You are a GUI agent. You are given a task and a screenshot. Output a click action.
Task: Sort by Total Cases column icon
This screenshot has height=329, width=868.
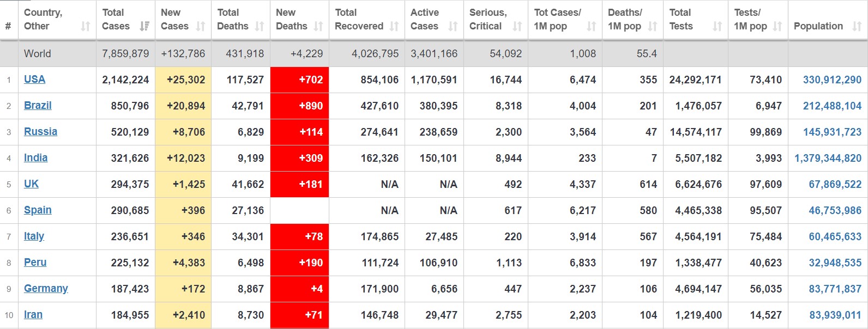144,26
